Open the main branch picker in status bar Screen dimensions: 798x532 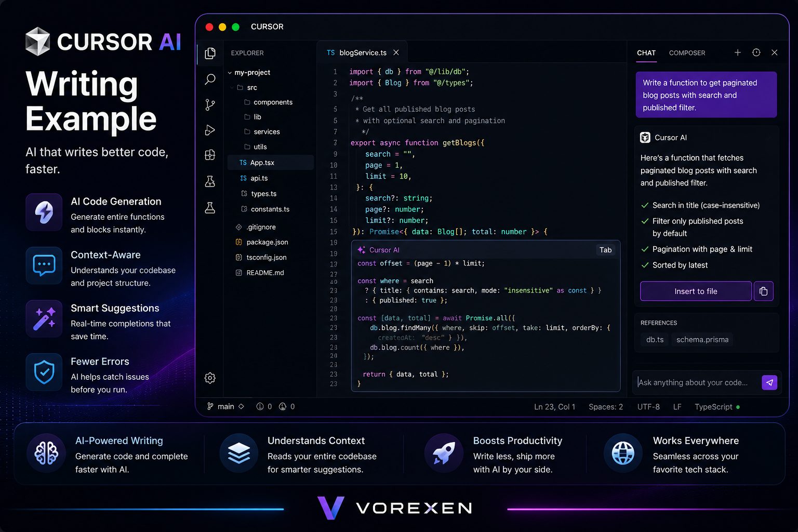(225, 407)
